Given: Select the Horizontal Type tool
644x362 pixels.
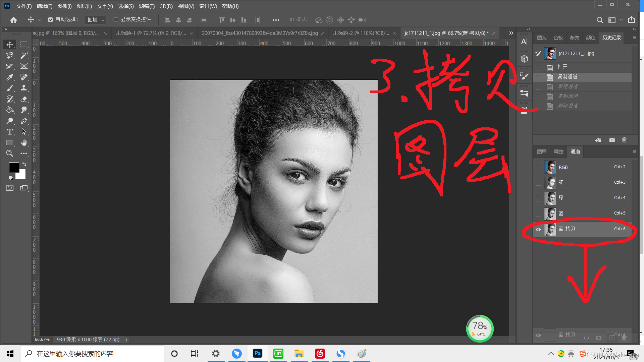Looking at the screenshot, I should [10, 132].
